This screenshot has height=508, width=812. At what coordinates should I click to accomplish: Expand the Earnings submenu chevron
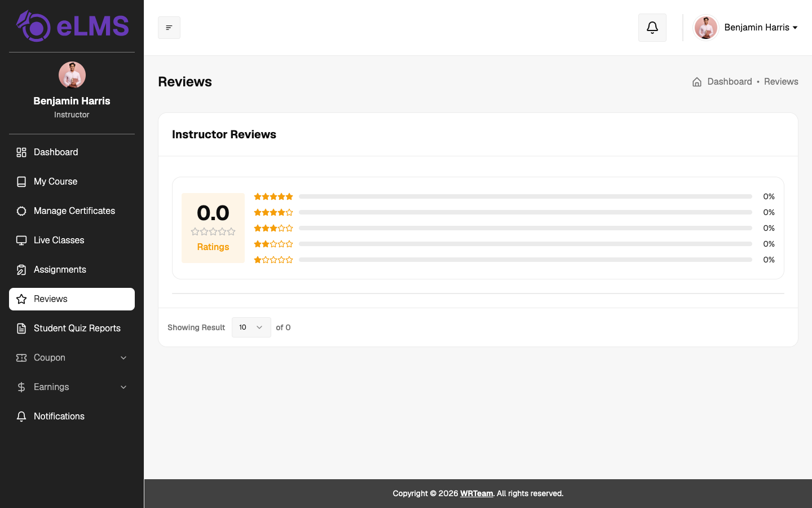point(123,387)
